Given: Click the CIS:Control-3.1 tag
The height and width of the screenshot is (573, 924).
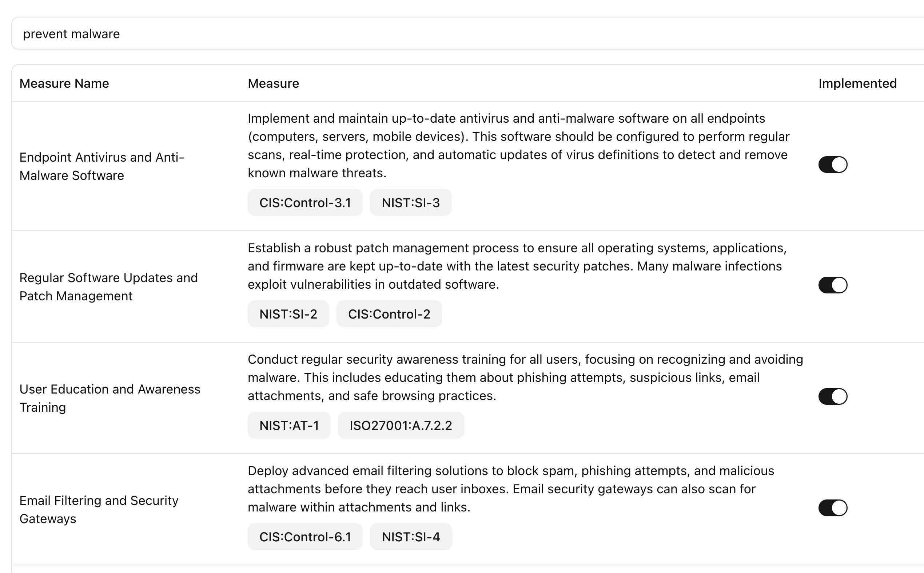Looking at the screenshot, I should [x=305, y=203].
